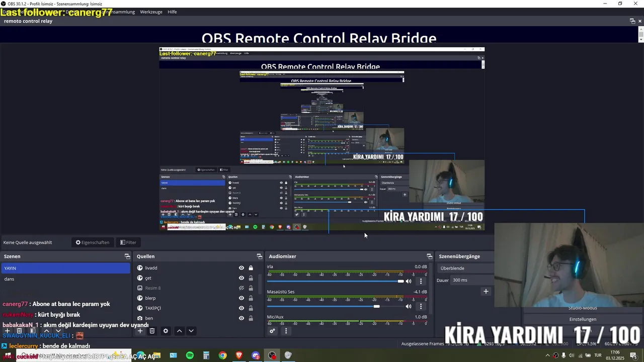Close the remoto control relay dock

[x=640, y=21]
